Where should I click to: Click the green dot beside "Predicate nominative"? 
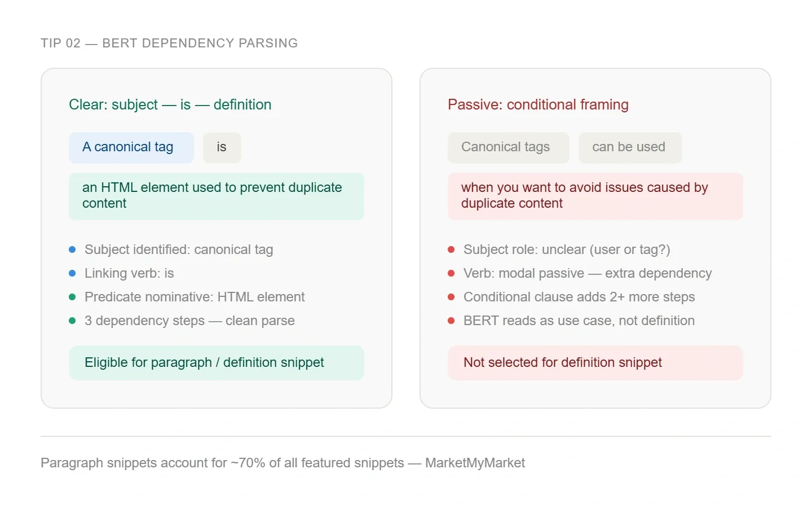(72, 297)
